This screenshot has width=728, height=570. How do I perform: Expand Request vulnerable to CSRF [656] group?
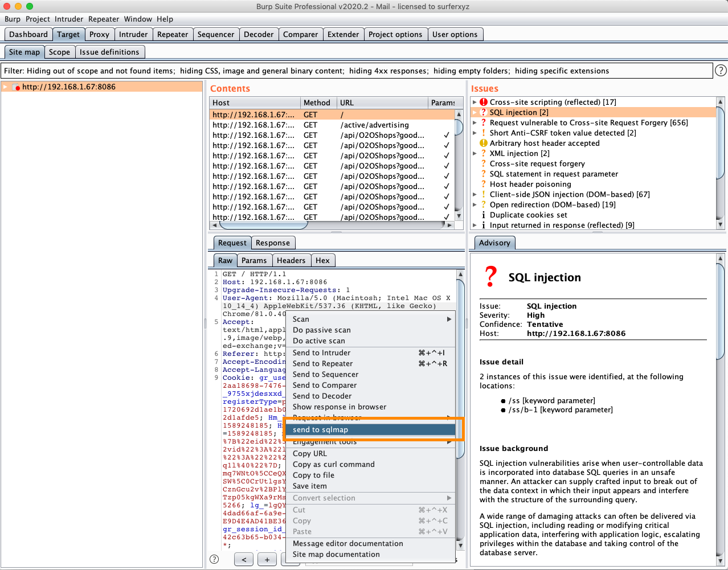pyautogui.click(x=475, y=123)
